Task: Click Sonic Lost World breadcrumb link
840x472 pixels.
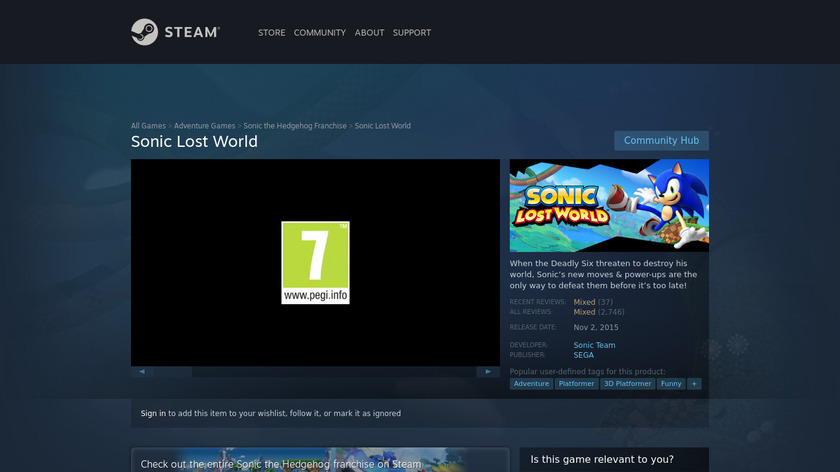Action: pyautogui.click(x=382, y=126)
